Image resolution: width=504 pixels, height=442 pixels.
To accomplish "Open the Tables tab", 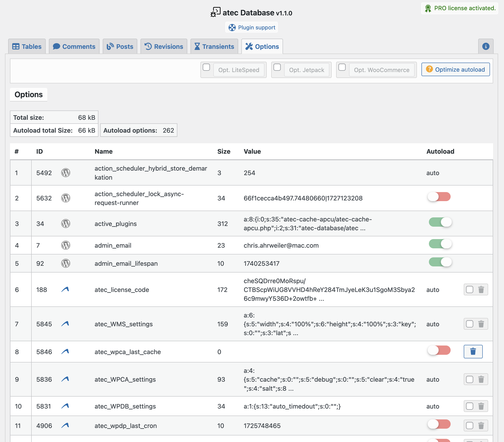I will coord(27,47).
